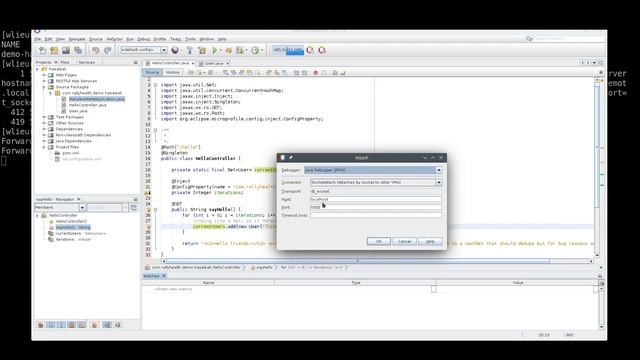Click the search box at top right

[569, 39]
